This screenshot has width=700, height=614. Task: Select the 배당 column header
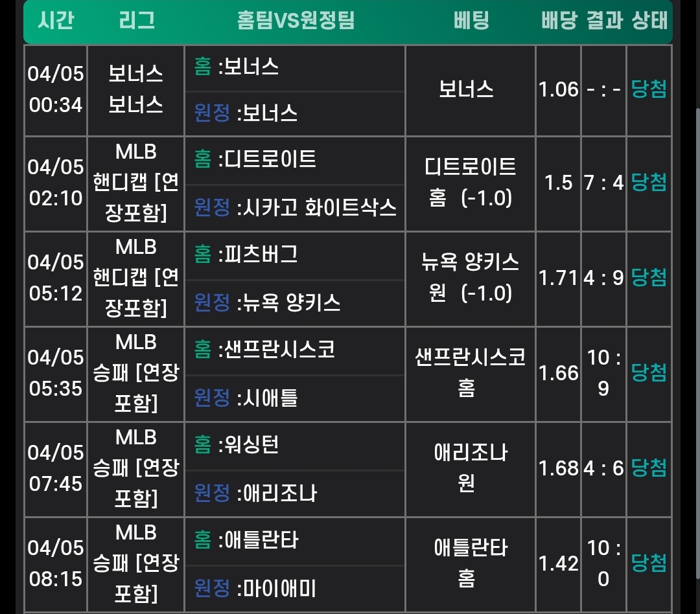tap(559, 21)
